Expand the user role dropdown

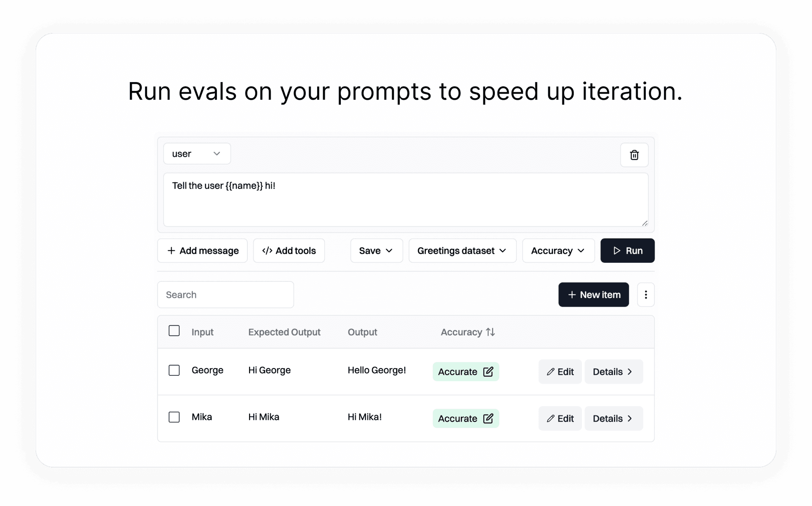coord(196,153)
